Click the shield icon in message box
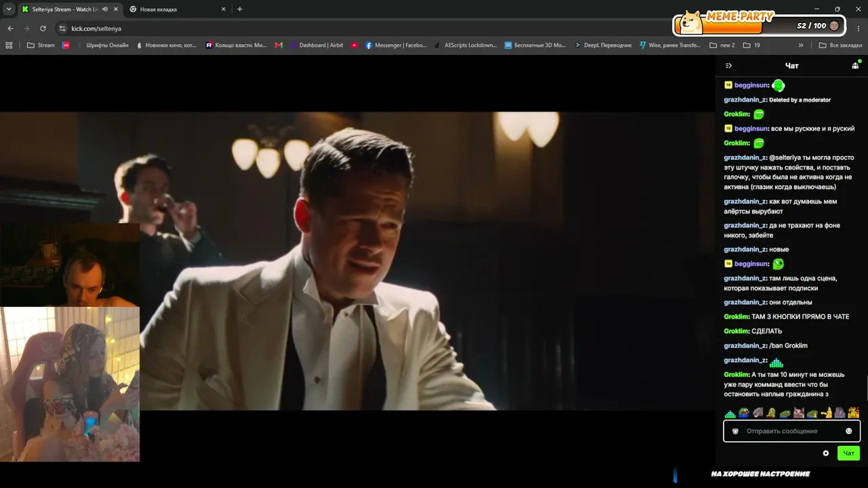 (x=735, y=431)
